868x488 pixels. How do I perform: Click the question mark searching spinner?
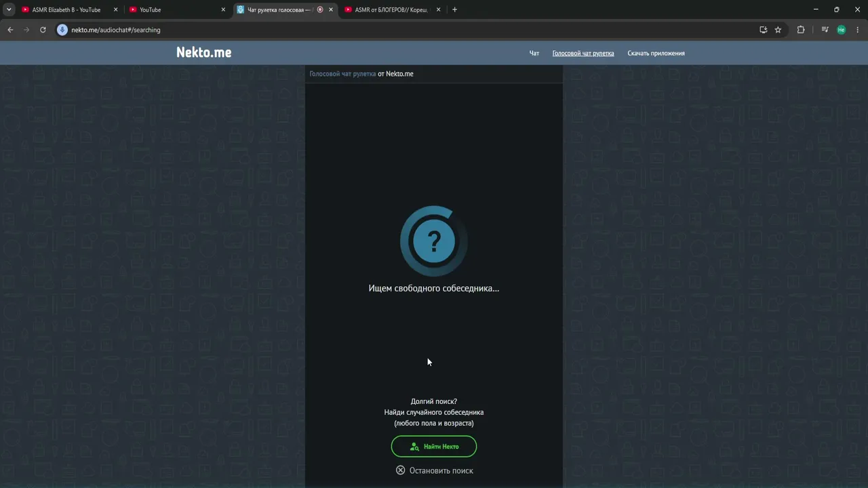point(434,241)
